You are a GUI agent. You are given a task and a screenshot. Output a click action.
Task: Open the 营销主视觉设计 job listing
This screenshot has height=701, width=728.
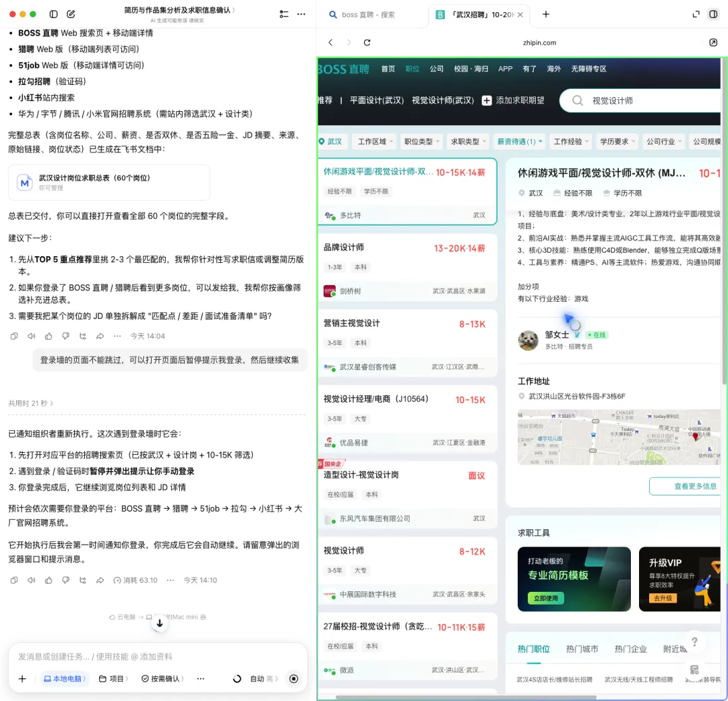click(407, 344)
